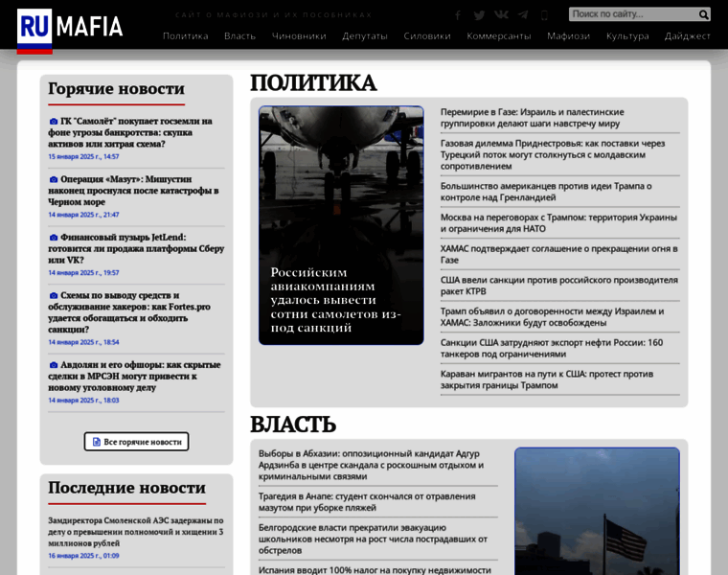Click the RU MAFIA logo

tap(70, 31)
